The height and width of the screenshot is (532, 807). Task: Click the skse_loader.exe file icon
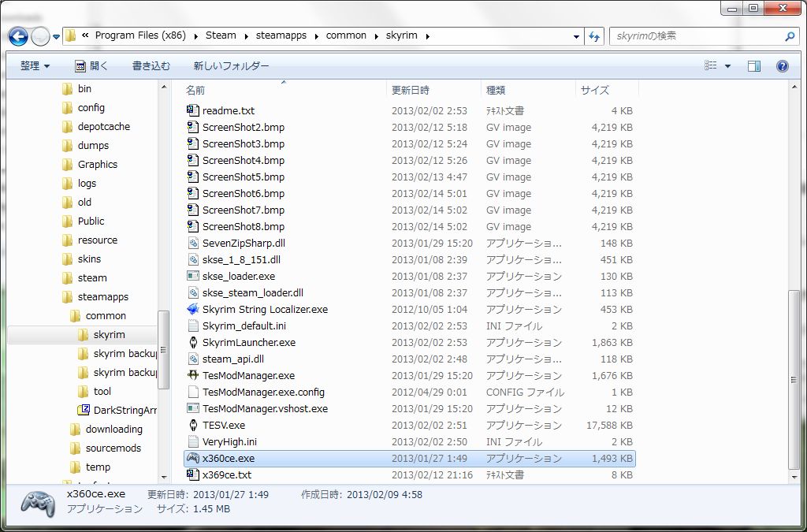pyautogui.click(x=192, y=276)
